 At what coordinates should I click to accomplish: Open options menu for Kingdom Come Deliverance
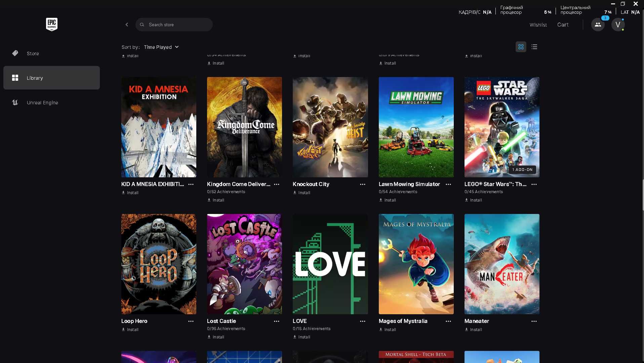coord(277,184)
